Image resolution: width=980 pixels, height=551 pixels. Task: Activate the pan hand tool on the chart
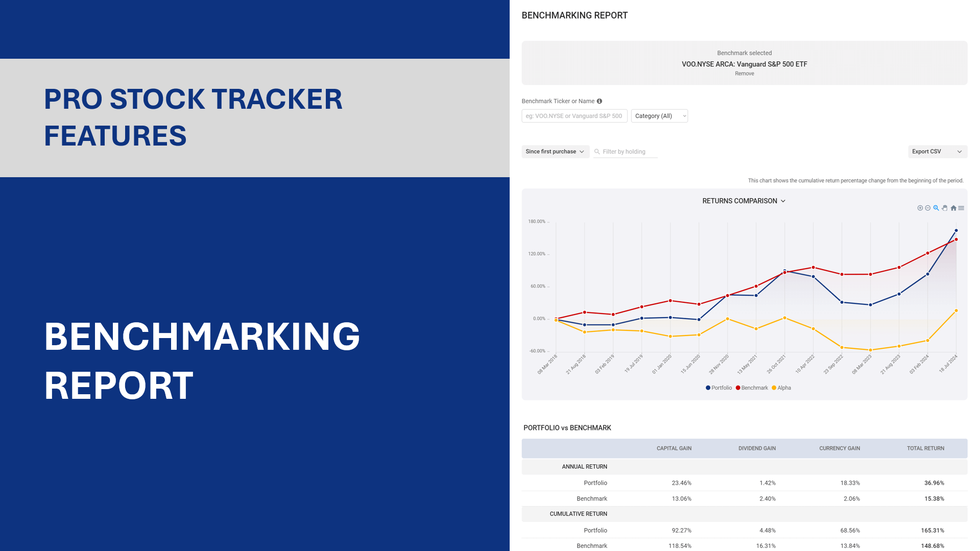coord(944,208)
